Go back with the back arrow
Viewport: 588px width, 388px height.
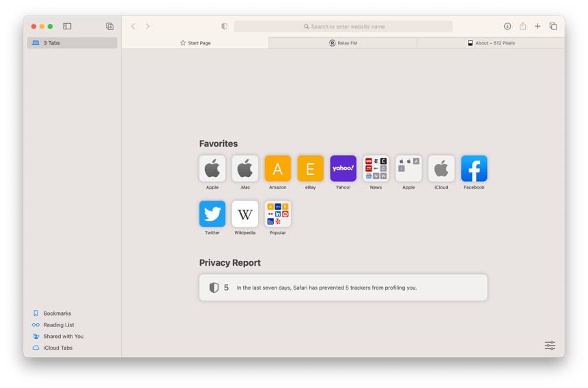pyautogui.click(x=133, y=26)
